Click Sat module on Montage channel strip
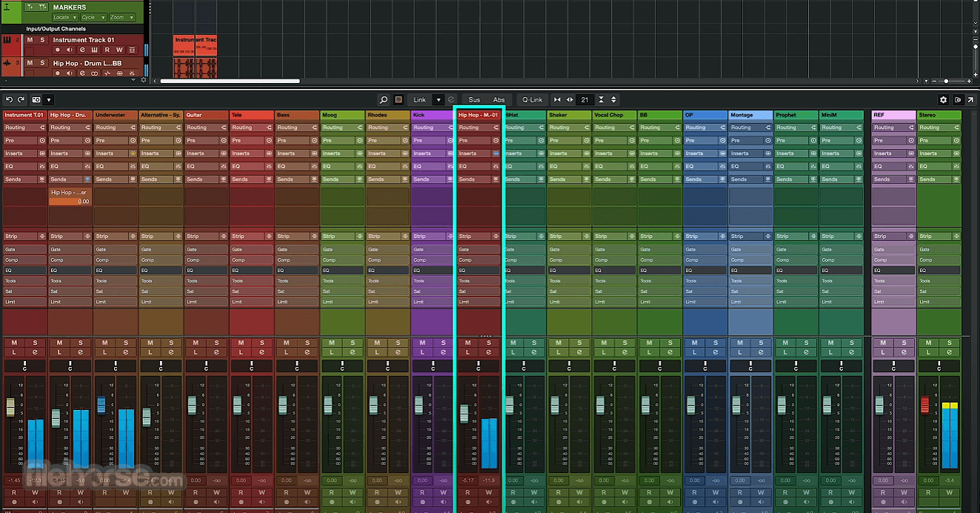980x513 pixels. pyautogui.click(x=750, y=291)
